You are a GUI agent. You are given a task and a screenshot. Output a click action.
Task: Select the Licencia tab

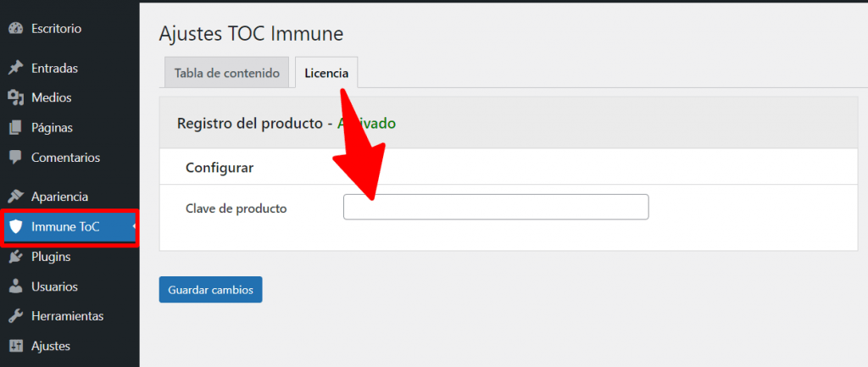pos(326,73)
